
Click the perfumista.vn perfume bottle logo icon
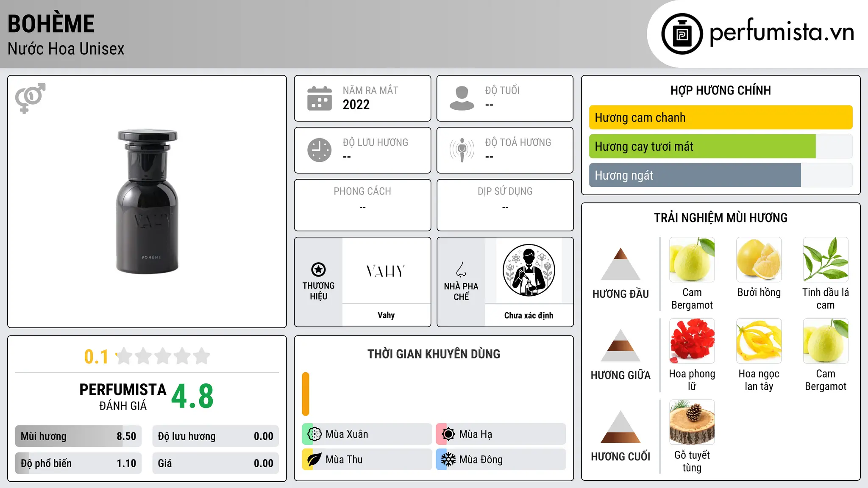[x=682, y=34]
